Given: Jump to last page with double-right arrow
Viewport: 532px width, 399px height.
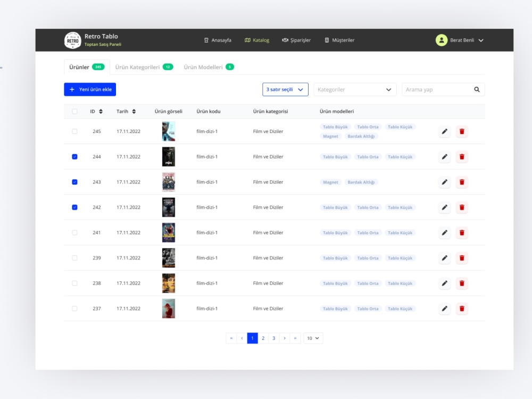Looking at the screenshot, I should click(295, 338).
